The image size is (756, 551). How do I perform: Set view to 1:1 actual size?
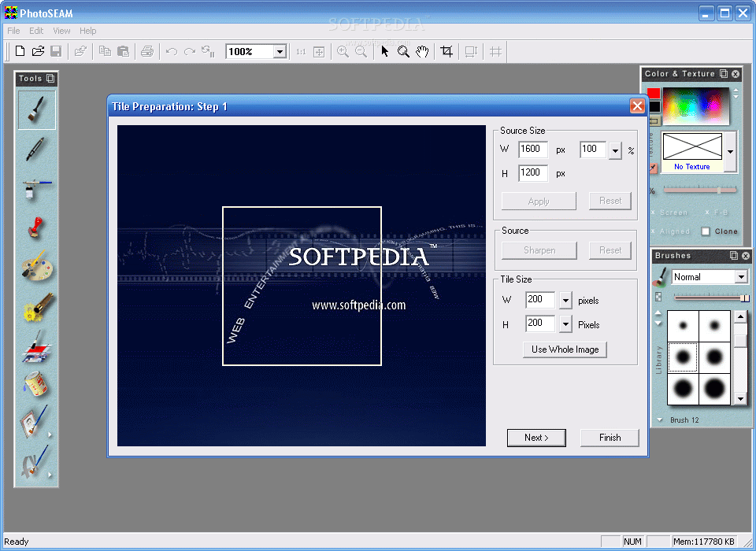pos(301,52)
